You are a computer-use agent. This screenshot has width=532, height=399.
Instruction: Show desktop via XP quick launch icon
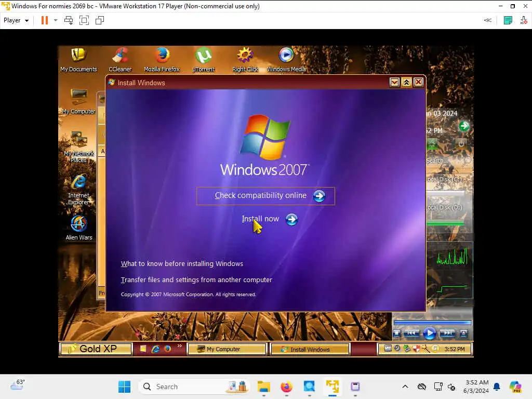(143, 349)
